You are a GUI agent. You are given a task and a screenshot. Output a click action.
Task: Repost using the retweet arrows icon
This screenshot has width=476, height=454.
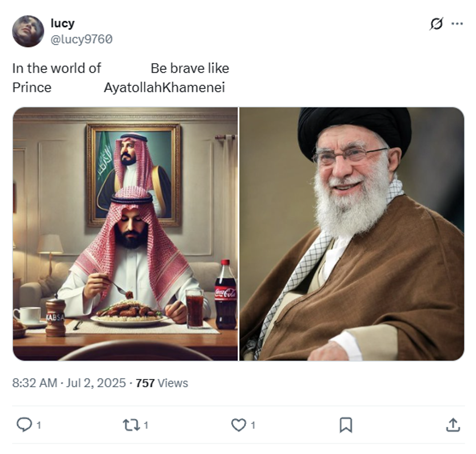(131, 425)
